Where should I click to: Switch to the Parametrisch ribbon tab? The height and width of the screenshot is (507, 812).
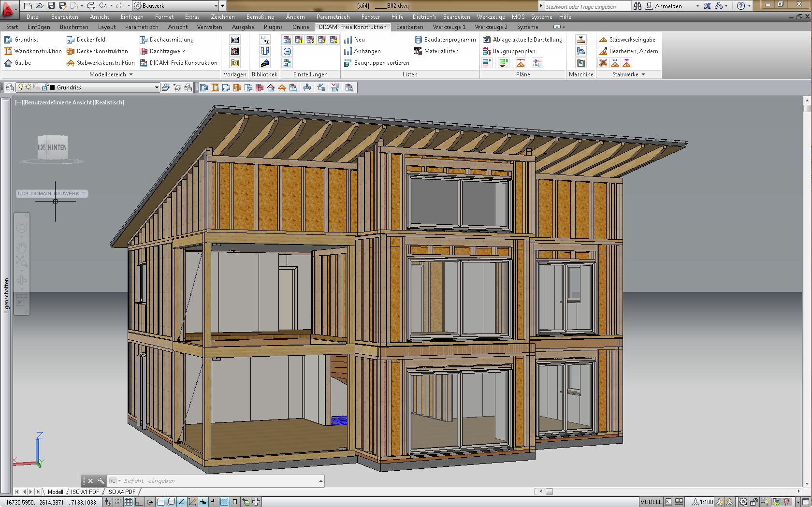[x=141, y=27]
